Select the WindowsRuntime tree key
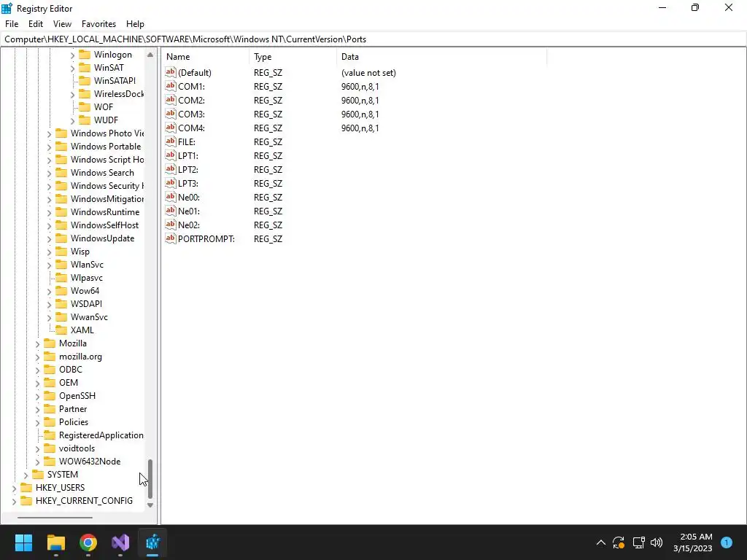 pyautogui.click(x=105, y=212)
